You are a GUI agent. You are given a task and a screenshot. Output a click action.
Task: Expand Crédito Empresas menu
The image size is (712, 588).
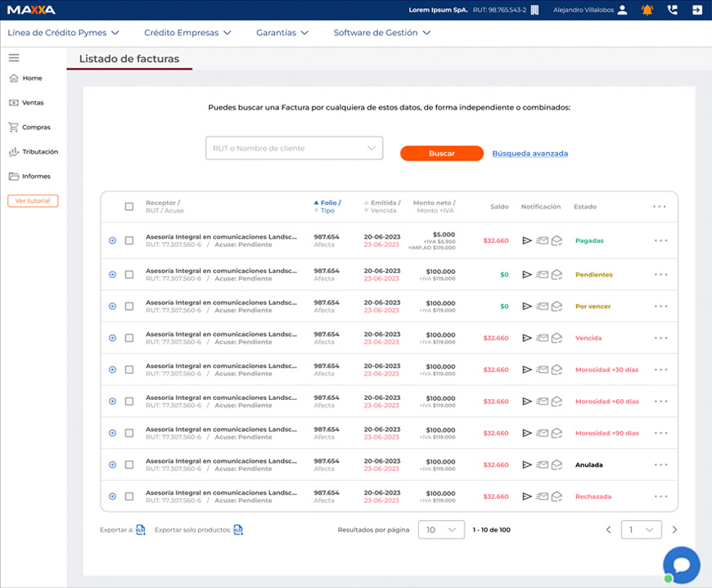(187, 33)
